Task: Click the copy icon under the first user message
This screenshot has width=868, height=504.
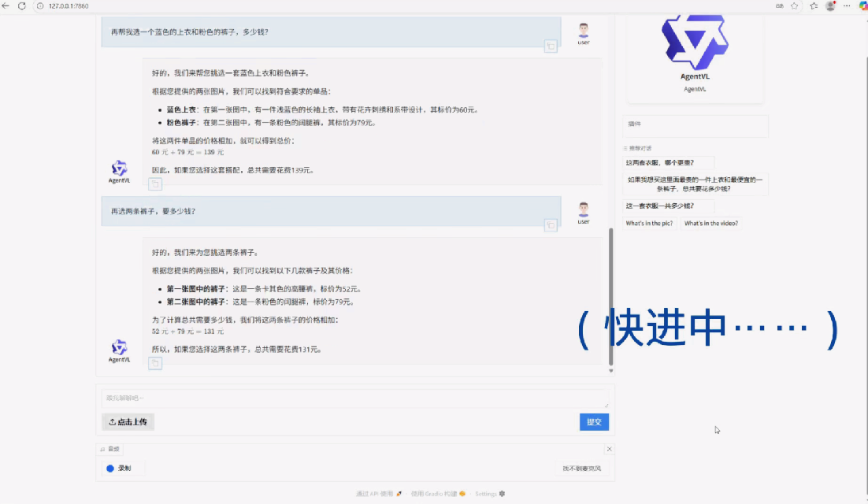Action: pos(551,46)
